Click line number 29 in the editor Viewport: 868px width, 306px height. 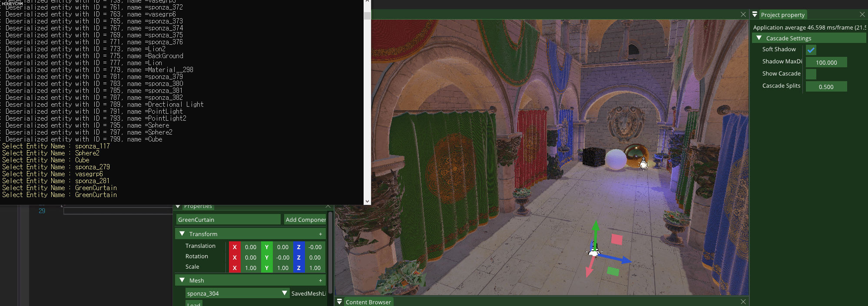[x=42, y=211]
